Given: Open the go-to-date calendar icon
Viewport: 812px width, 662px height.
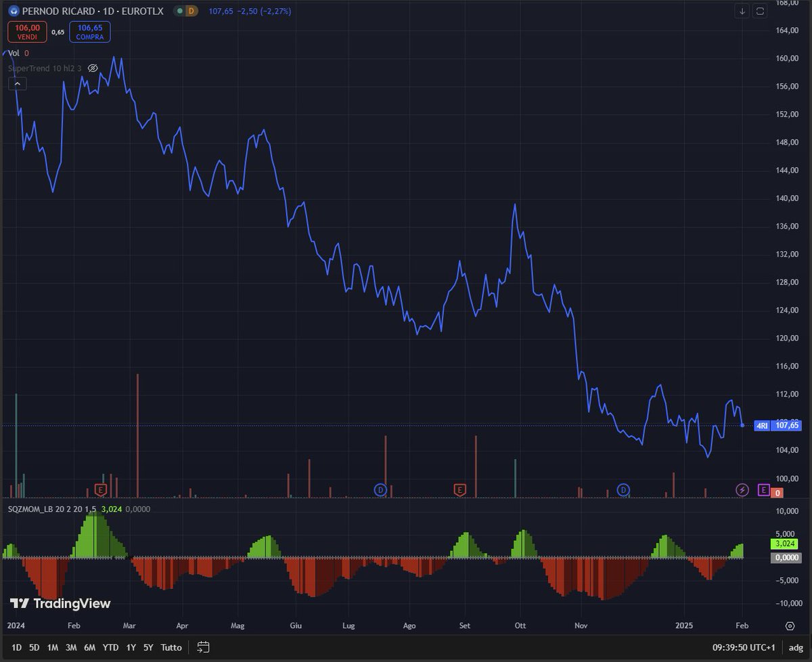Looking at the screenshot, I should [204, 647].
